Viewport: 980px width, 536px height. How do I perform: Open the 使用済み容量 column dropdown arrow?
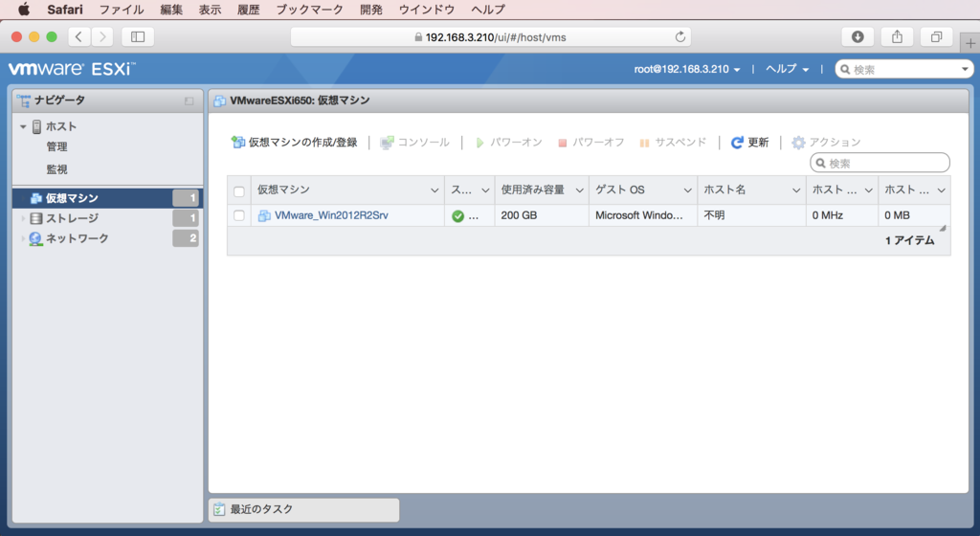tap(579, 190)
